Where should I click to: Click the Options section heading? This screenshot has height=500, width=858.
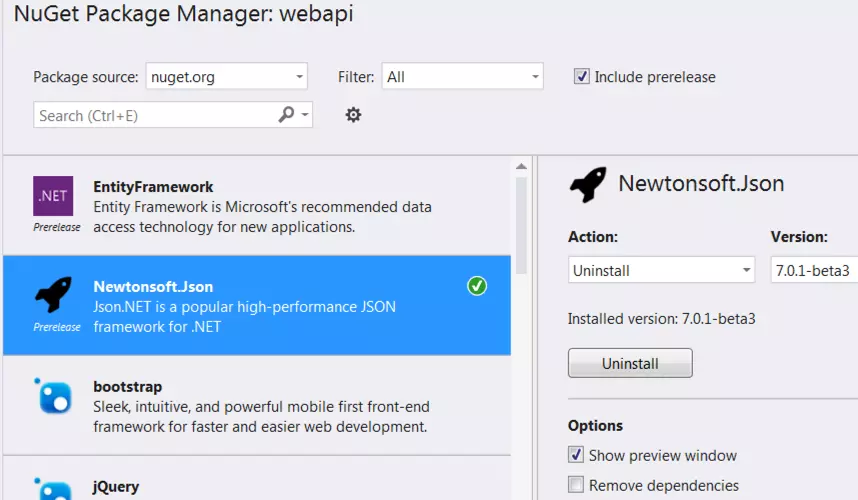(595, 426)
